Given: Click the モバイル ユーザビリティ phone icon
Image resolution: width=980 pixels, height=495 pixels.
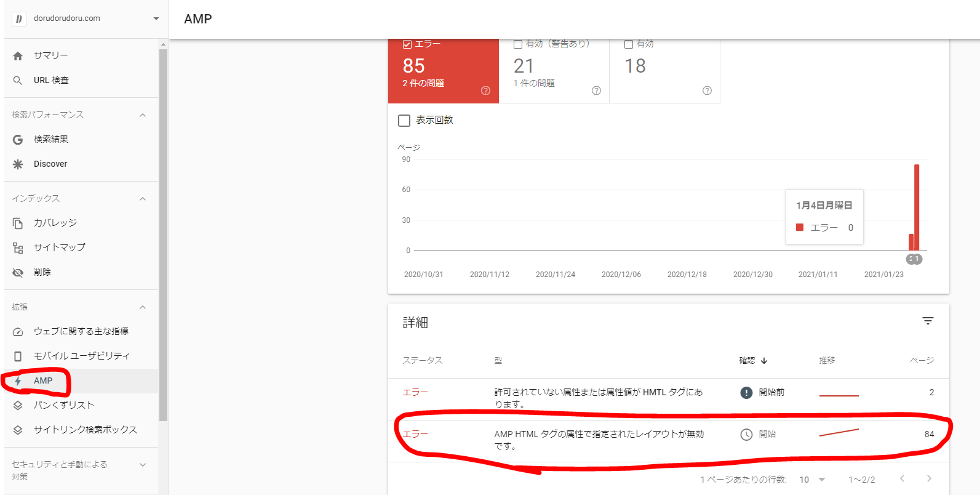Looking at the screenshot, I should click(x=18, y=356).
